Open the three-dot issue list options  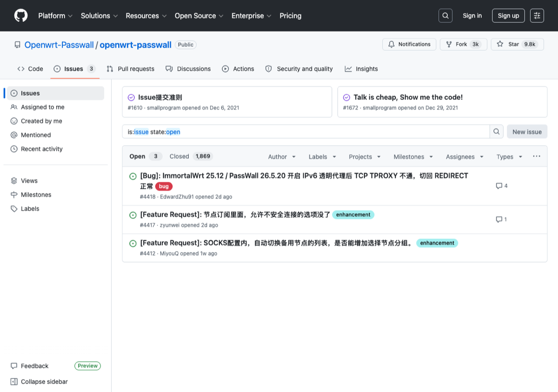pyautogui.click(x=537, y=157)
